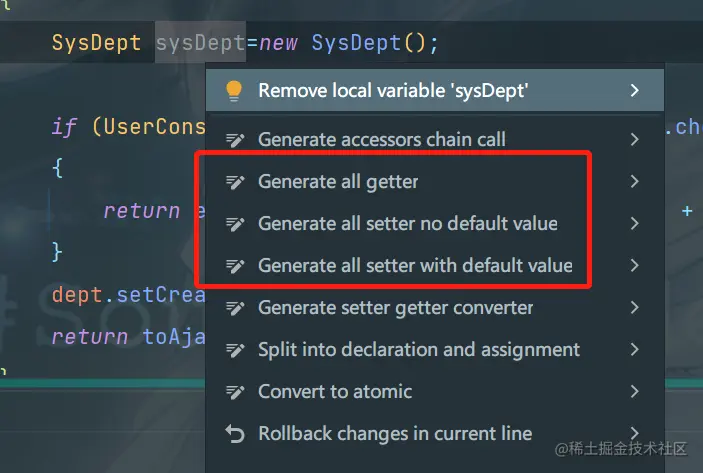The width and height of the screenshot is (703, 473).
Task: Select Generate setter getter converter action
Action: coord(395,308)
